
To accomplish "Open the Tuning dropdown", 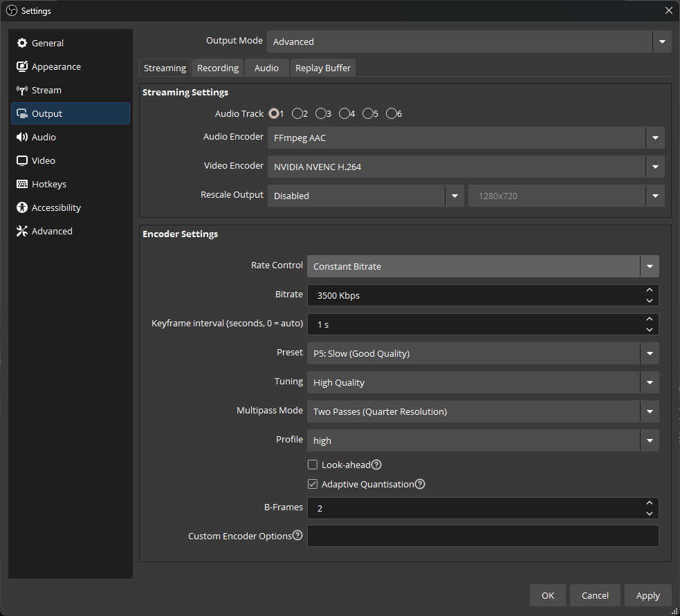I will 483,382.
